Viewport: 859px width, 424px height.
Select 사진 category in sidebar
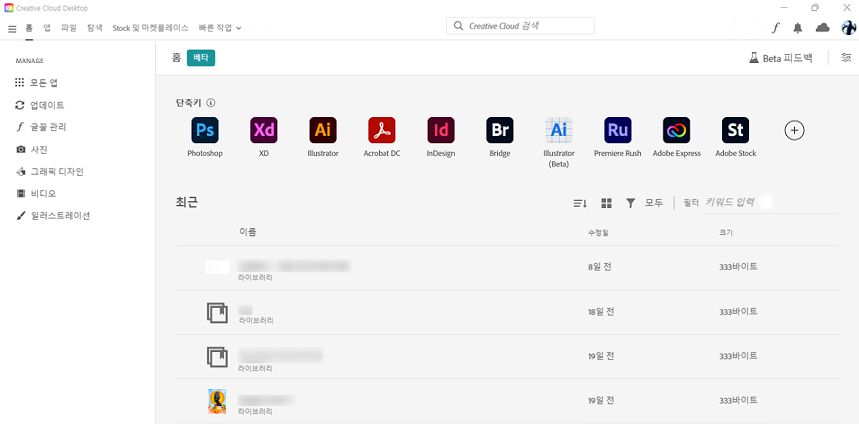coord(31,150)
